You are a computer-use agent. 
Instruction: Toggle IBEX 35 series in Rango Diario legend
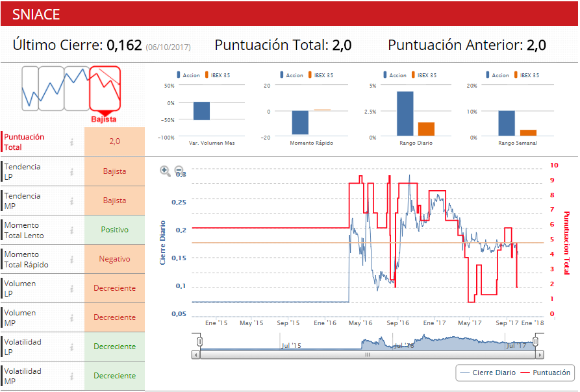(x=424, y=75)
